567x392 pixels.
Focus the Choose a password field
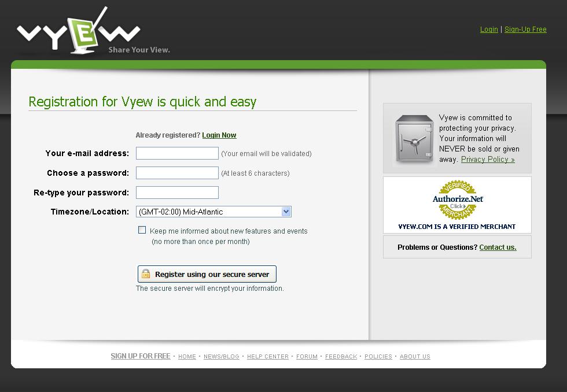pyautogui.click(x=177, y=173)
